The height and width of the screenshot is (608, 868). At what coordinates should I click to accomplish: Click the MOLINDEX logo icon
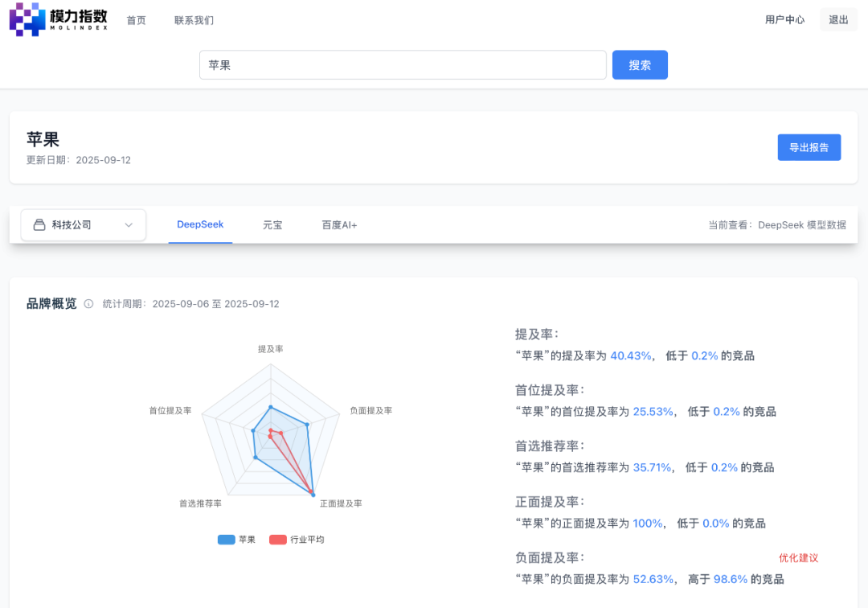pyautogui.click(x=27, y=19)
